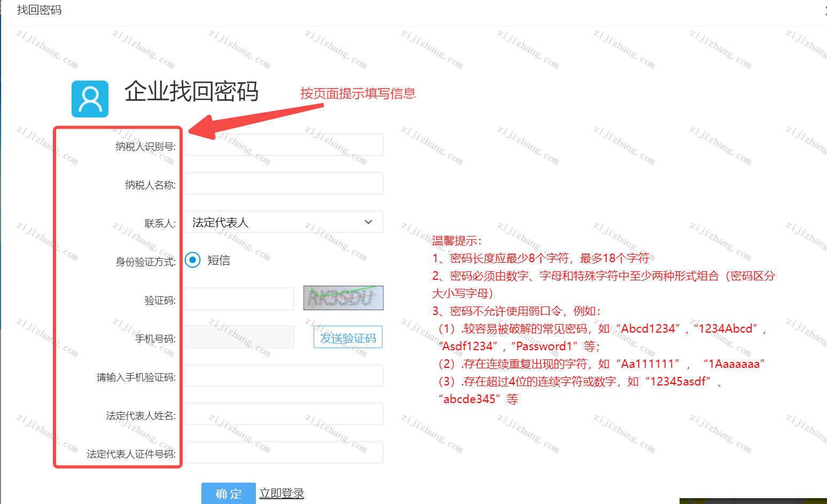
Task: Open the 联系人 dropdown showing 法定代表人
Action: coord(284,222)
